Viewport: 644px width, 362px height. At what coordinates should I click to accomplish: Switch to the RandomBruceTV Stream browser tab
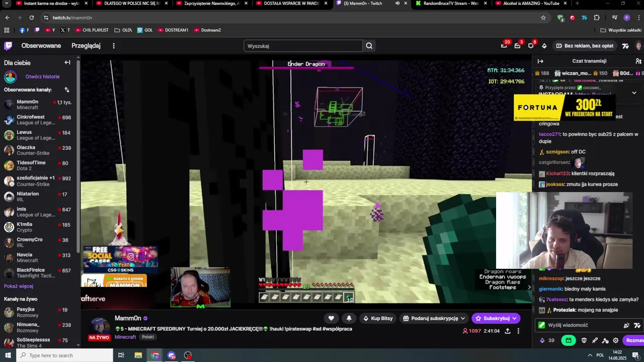pos(451,4)
